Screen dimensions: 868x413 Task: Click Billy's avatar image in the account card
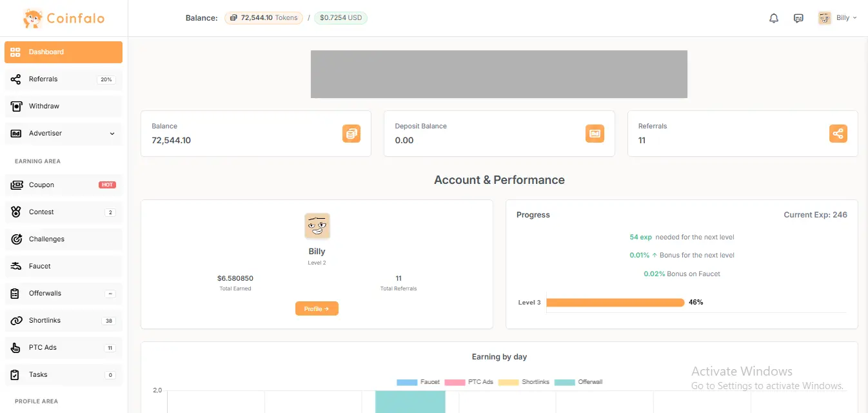(317, 225)
